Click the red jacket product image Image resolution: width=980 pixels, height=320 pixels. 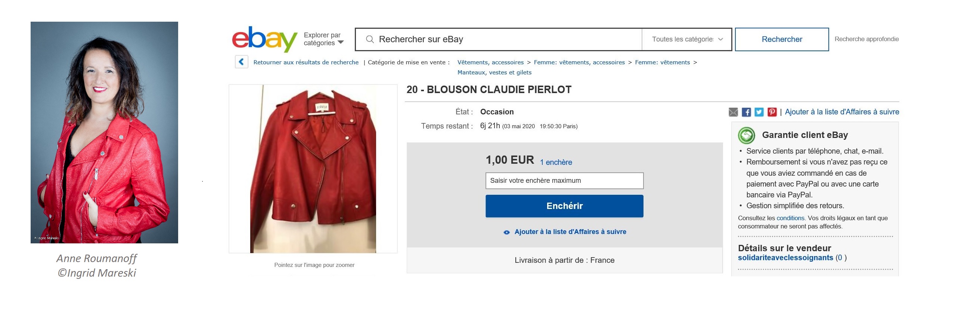pos(313,169)
